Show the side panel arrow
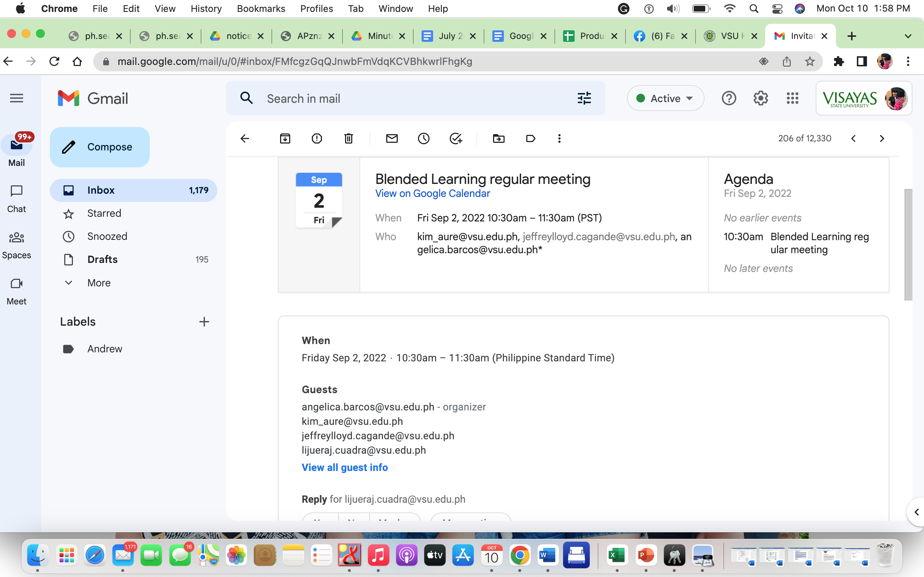924x577 pixels. coord(916,512)
